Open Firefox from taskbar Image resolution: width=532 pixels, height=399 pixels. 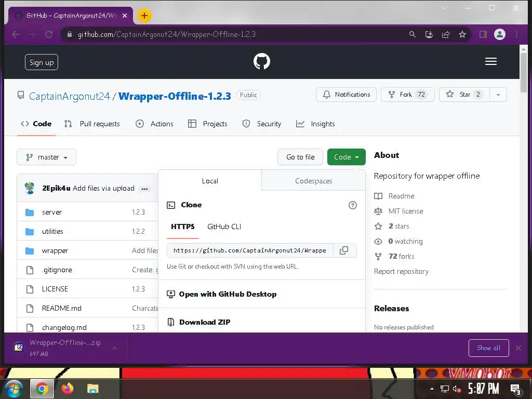click(x=68, y=388)
